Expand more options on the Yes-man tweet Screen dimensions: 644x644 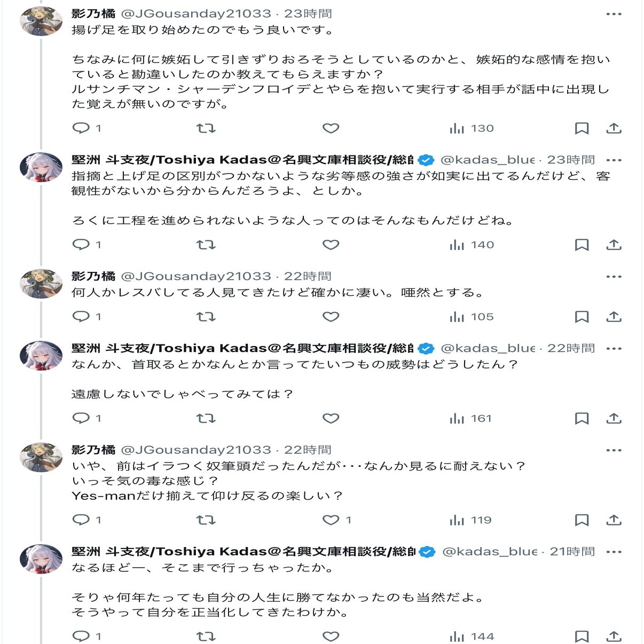[x=614, y=450]
